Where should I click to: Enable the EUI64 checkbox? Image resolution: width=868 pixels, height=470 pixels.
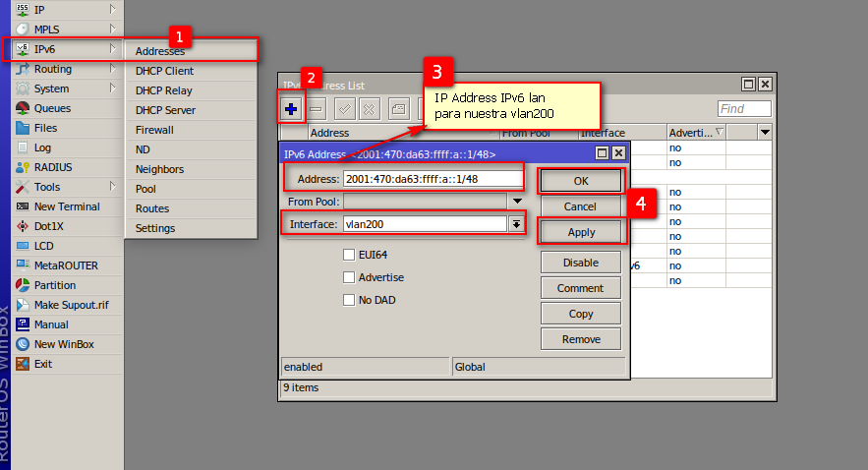(x=349, y=255)
